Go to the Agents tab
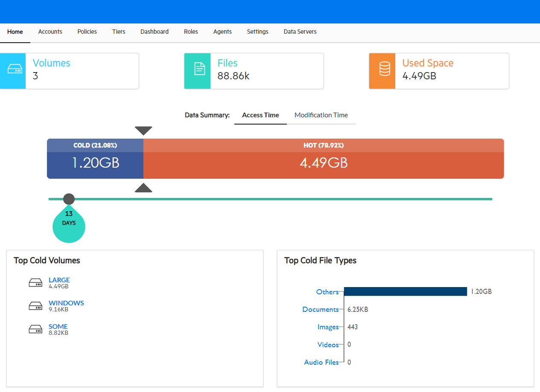540x392 pixels. click(x=222, y=32)
